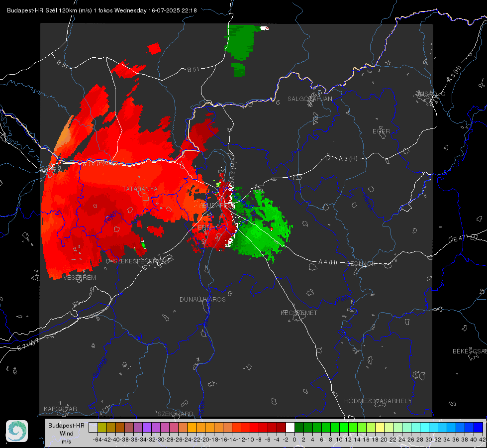The image size is (487, 448).
Task: Click the dark green echo block north of B 51
Action: (239, 42)
